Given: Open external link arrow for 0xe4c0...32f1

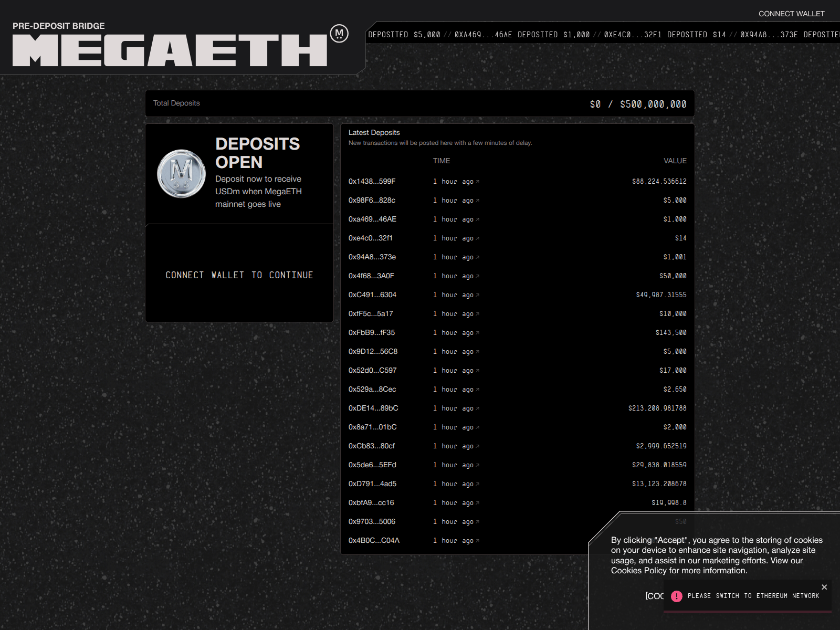Looking at the screenshot, I should 477,238.
